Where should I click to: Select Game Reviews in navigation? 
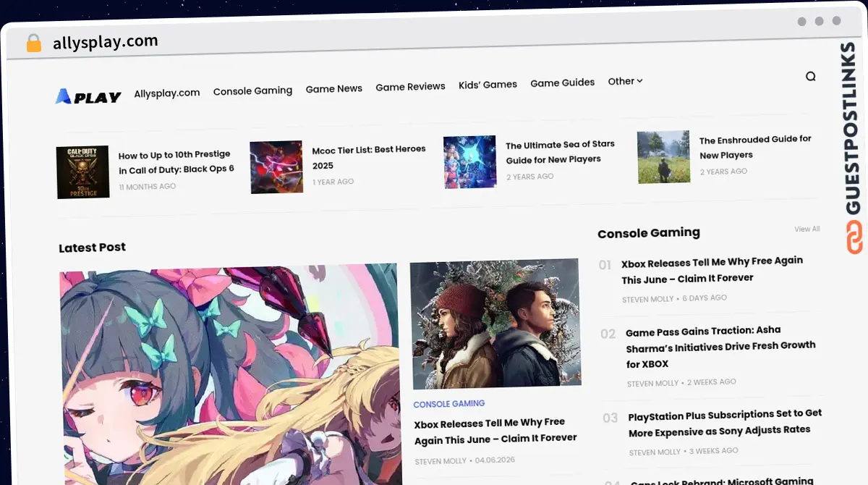(x=410, y=86)
